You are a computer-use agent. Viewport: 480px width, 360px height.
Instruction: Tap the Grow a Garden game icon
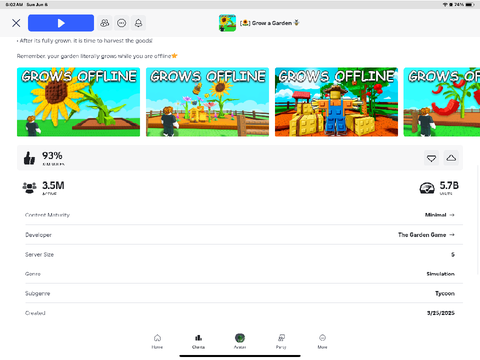tap(227, 23)
